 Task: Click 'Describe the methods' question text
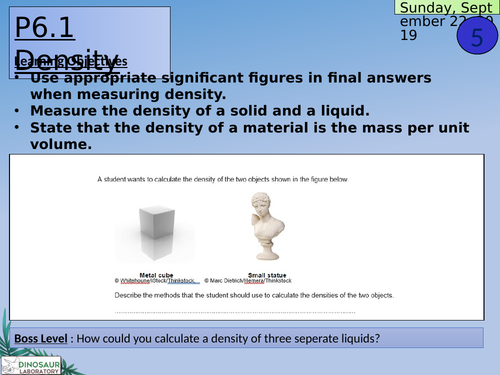pos(254,295)
